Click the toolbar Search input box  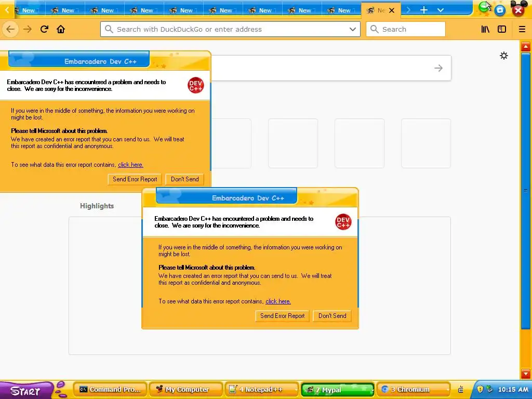coord(405,29)
